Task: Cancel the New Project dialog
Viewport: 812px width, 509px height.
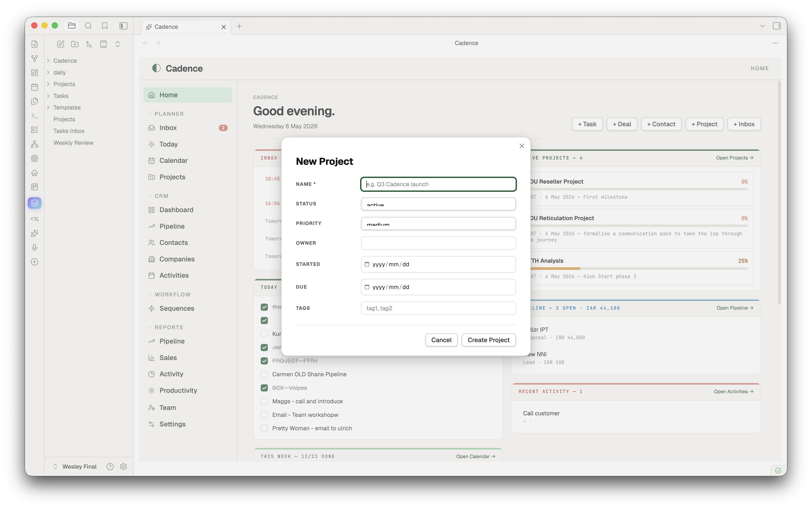Action: click(441, 340)
